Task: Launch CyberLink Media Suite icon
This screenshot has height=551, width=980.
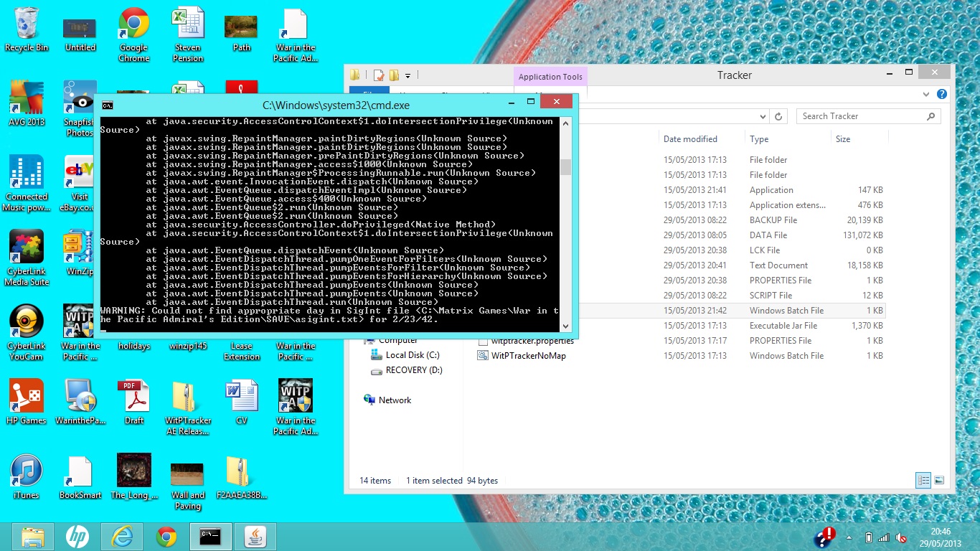Action: pos(27,258)
